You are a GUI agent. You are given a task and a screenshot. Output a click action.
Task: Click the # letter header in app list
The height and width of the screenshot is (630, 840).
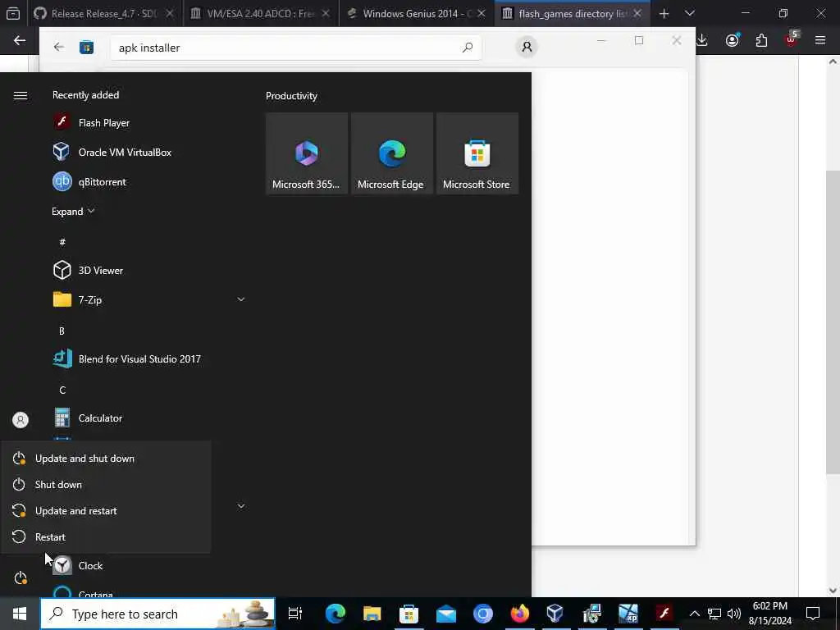[x=62, y=242]
